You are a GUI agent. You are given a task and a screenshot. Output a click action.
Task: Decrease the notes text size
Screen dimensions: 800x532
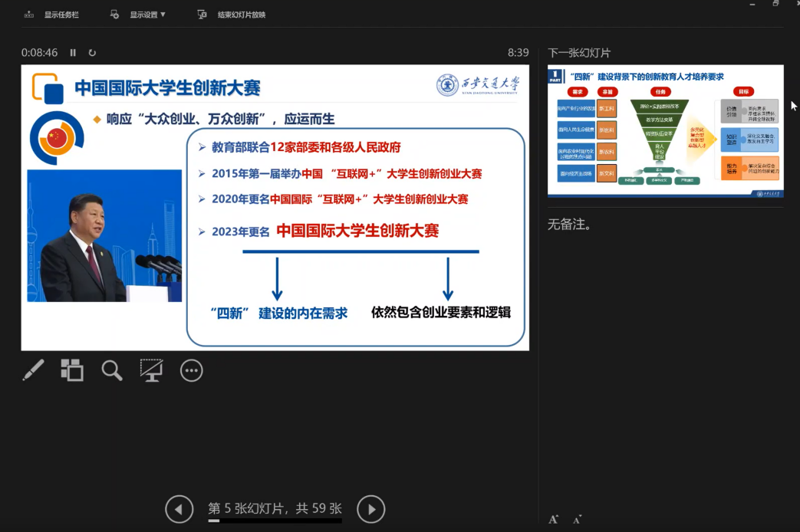coord(577,519)
